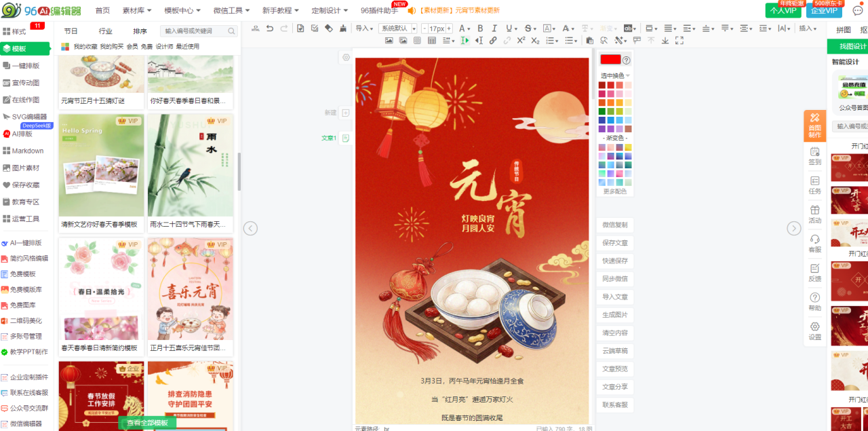The image size is (868, 431).
Task: Pick the dark green color swatch
Action: click(x=602, y=111)
